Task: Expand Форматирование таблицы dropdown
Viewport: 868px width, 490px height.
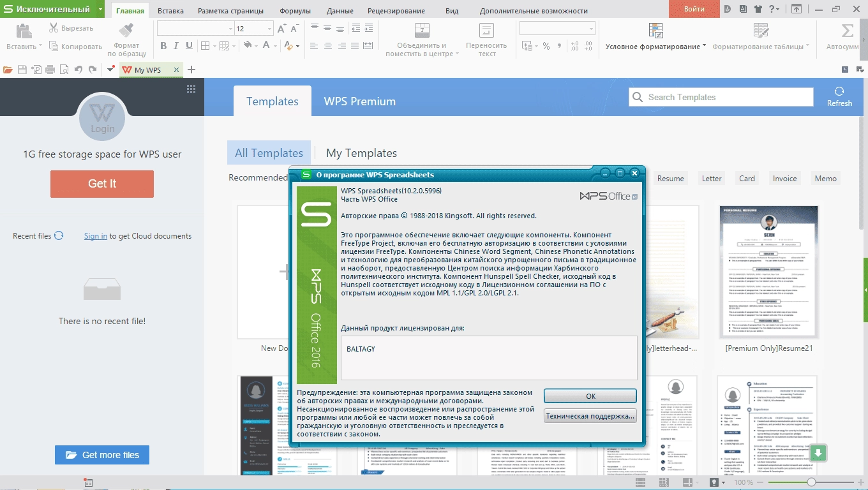Action: (808, 46)
